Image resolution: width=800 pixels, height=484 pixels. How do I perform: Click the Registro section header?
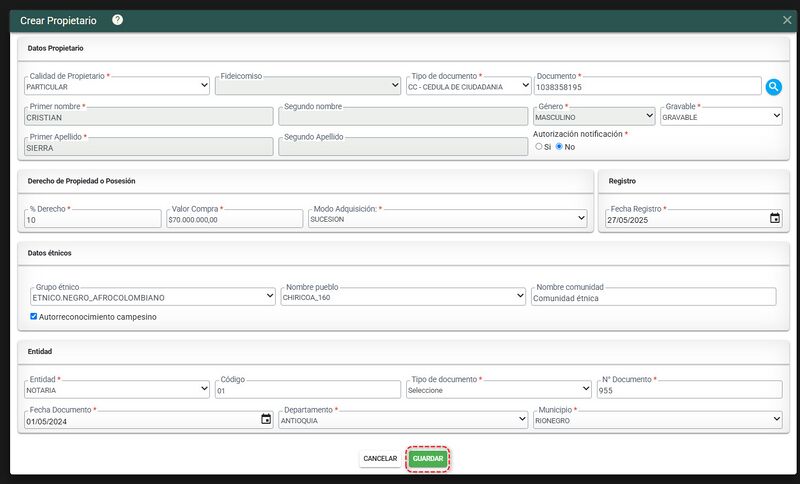(622, 181)
